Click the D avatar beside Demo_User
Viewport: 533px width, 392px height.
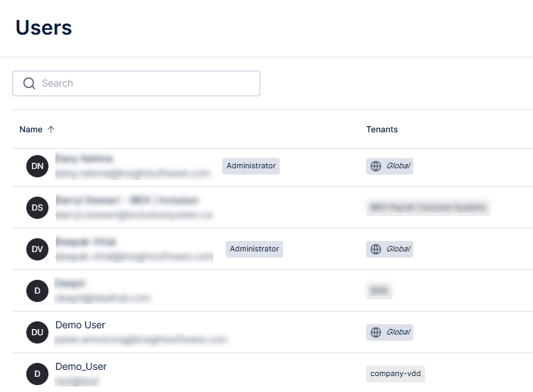pyautogui.click(x=37, y=374)
